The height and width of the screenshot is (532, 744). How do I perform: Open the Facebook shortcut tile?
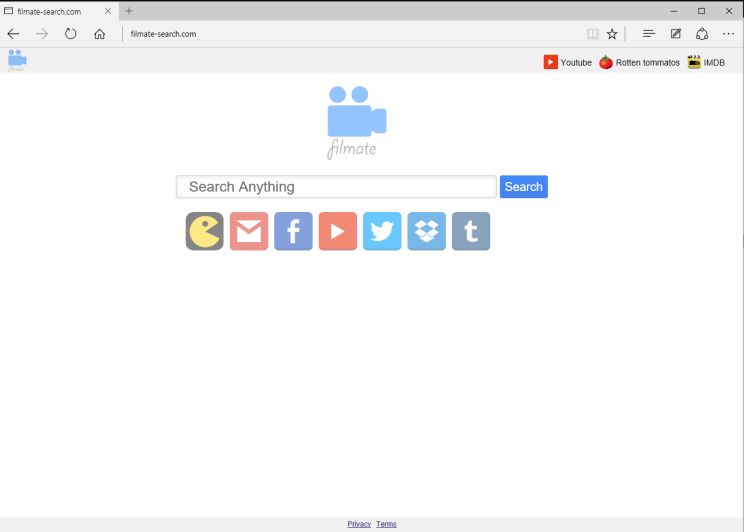[x=293, y=231]
